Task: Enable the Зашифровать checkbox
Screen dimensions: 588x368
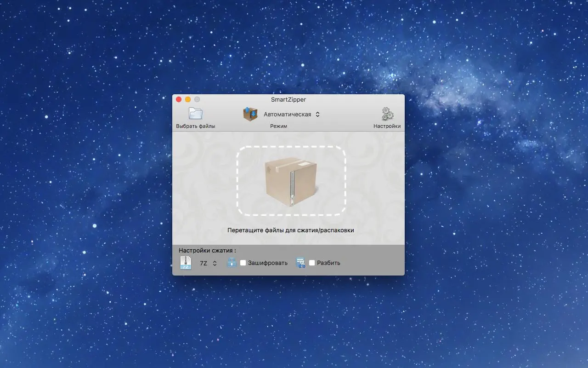Action: tap(243, 263)
